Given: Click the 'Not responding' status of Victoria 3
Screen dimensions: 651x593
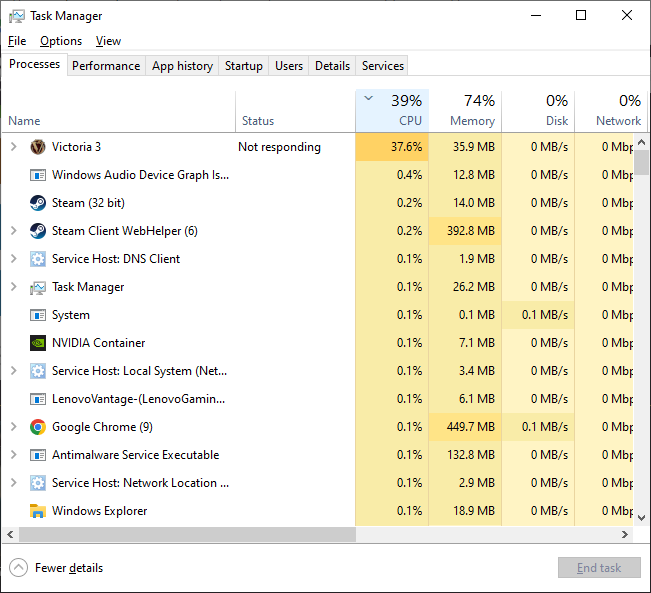Looking at the screenshot, I should [279, 147].
